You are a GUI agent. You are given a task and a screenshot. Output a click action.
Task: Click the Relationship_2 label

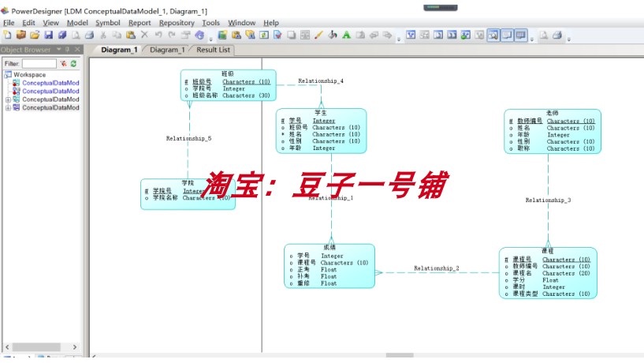click(x=436, y=268)
